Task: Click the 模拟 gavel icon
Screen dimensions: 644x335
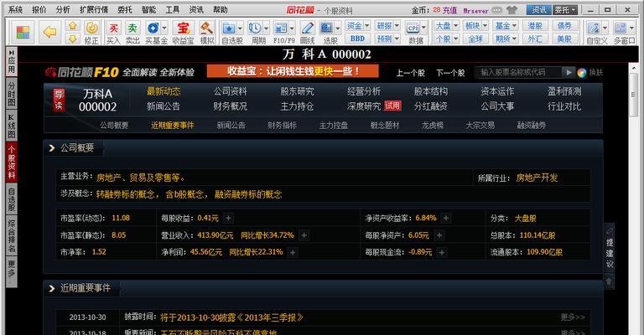Action: click(206, 28)
